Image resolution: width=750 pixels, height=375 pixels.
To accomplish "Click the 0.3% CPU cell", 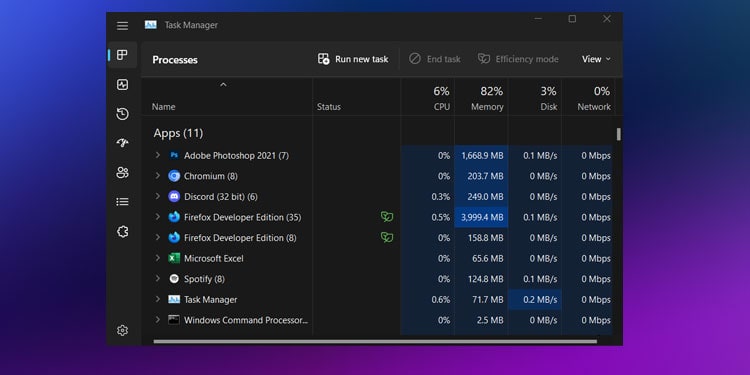I will click(x=428, y=197).
